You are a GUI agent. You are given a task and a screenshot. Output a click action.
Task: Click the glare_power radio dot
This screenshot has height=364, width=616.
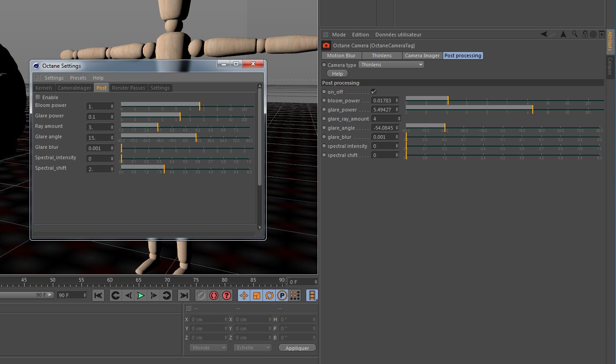pos(324,110)
